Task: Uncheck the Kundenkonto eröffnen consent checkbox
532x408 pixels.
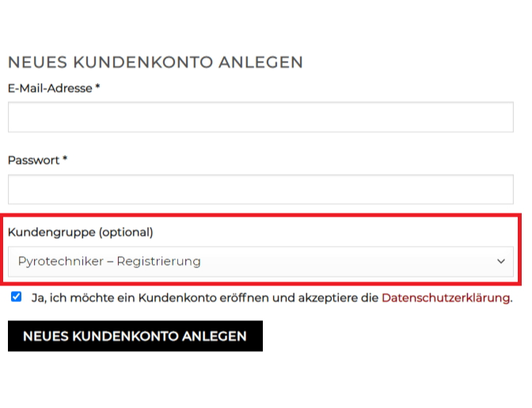Action: [x=17, y=297]
